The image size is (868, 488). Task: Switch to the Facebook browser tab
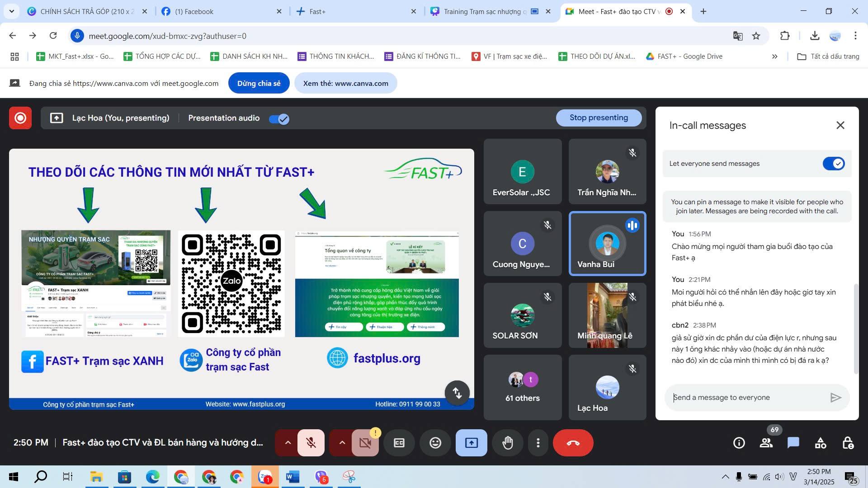click(222, 11)
